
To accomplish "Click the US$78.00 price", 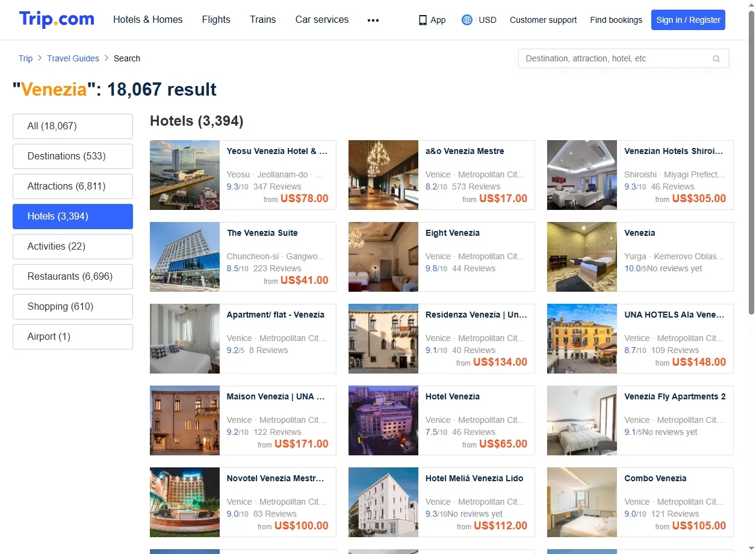I will click(x=305, y=199).
